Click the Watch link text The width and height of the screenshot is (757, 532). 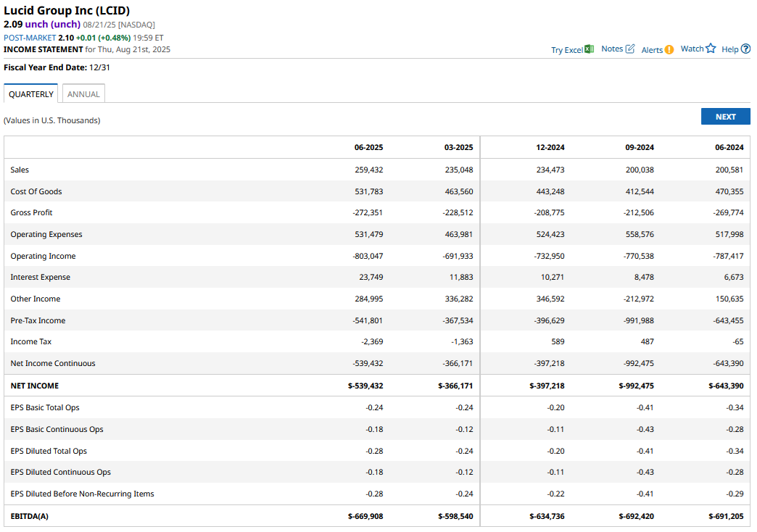(692, 49)
